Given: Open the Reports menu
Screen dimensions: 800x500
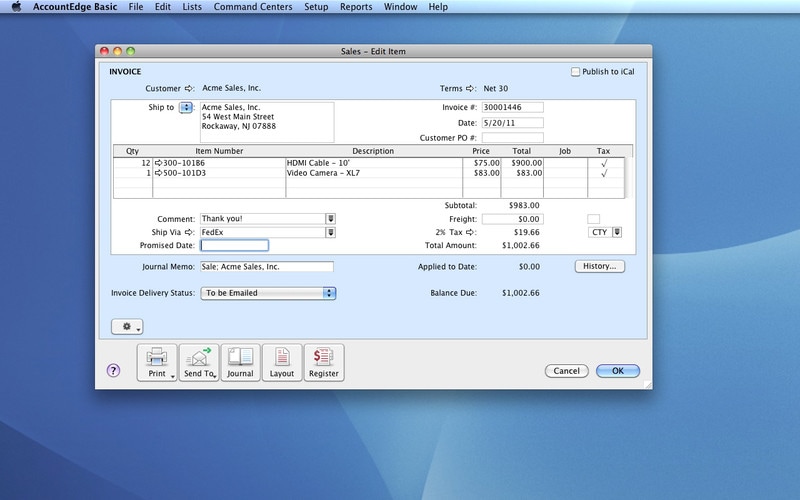Looking at the screenshot, I should point(356,7).
